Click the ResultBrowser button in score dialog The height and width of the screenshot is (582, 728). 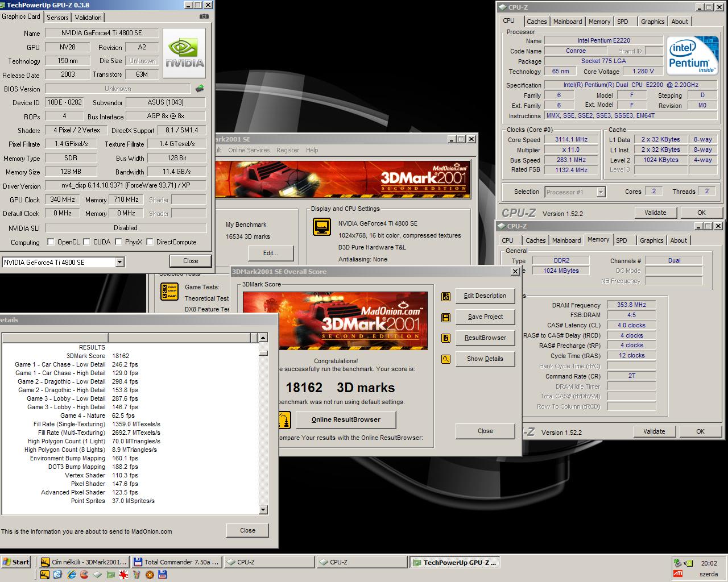coord(485,338)
